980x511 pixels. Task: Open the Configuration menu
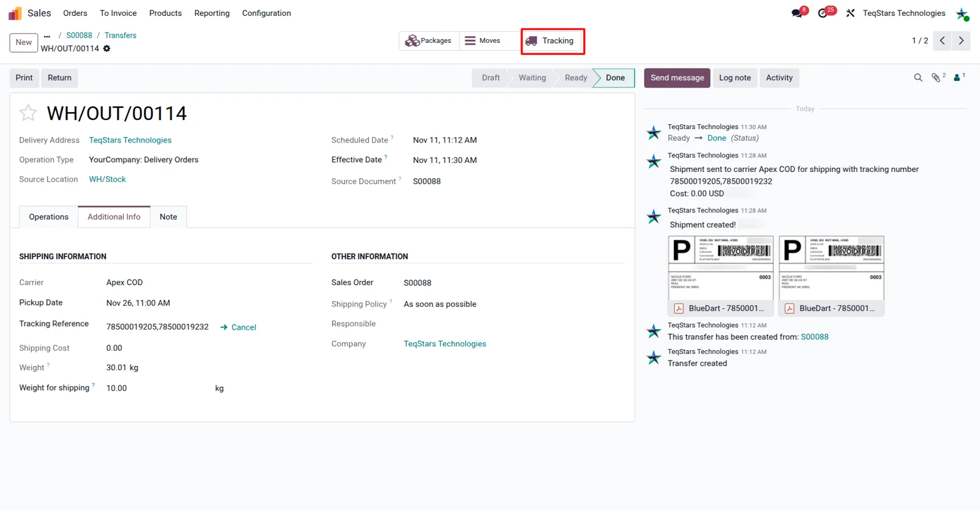[266, 13]
